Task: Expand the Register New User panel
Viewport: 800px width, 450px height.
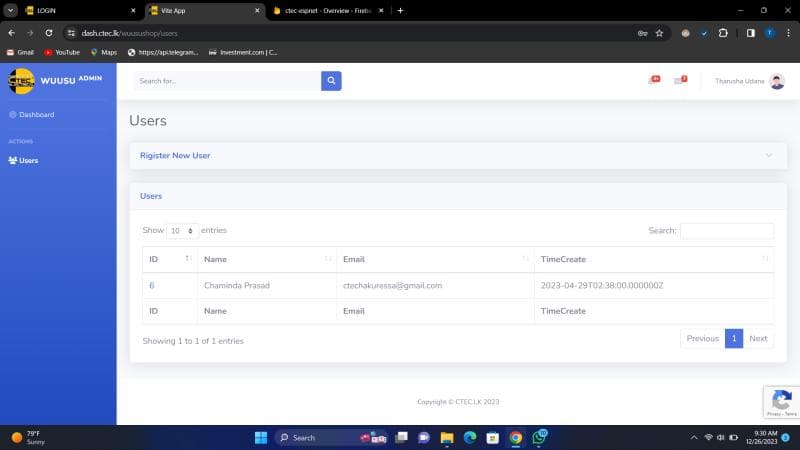Action: click(x=458, y=156)
